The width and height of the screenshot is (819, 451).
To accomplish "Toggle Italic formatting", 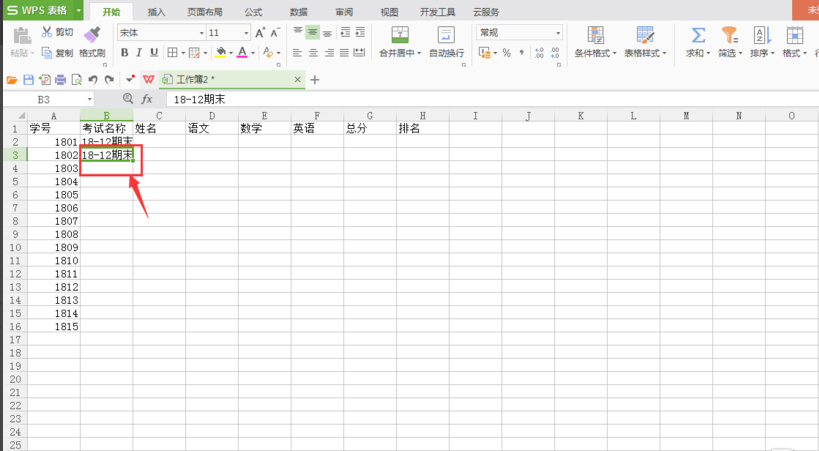I will [x=139, y=53].
